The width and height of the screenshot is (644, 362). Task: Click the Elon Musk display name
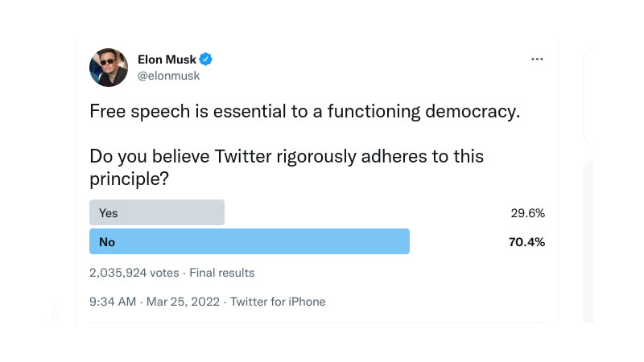[x=167, y=60]
